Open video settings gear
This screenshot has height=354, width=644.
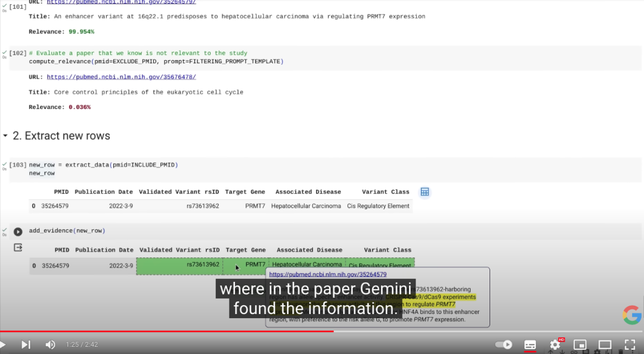pos(555,344)
